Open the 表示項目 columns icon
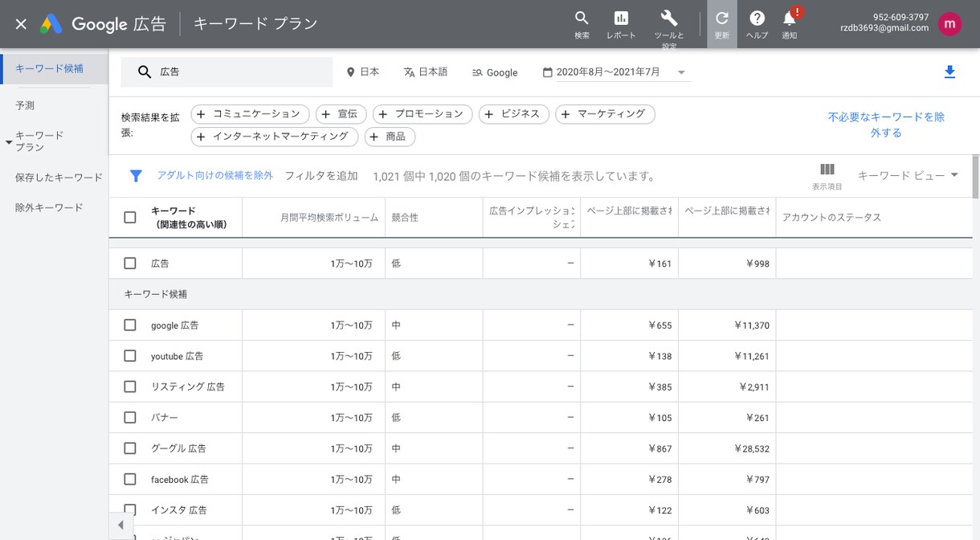The width and height of the screenshot is (980, 540). 827,177
